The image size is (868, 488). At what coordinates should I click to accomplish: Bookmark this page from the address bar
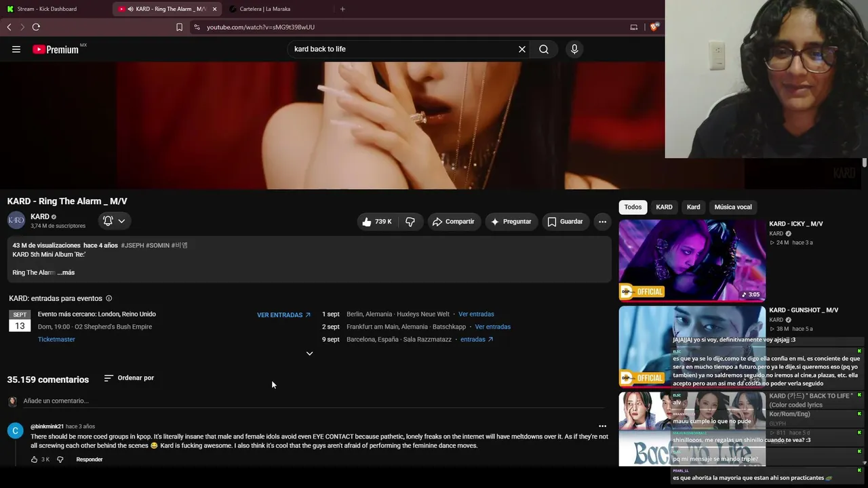coord(179,27)
